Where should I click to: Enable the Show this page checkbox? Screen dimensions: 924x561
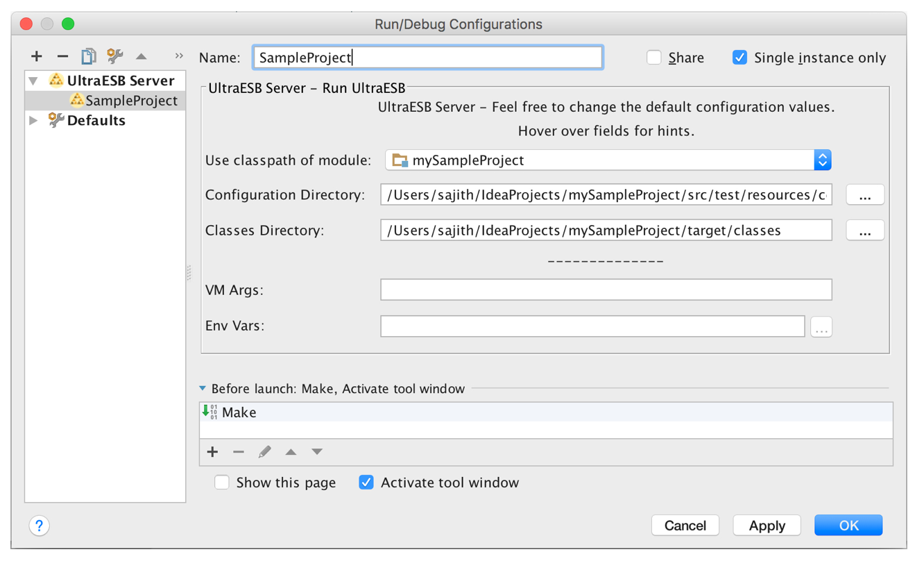click(222, 483)
